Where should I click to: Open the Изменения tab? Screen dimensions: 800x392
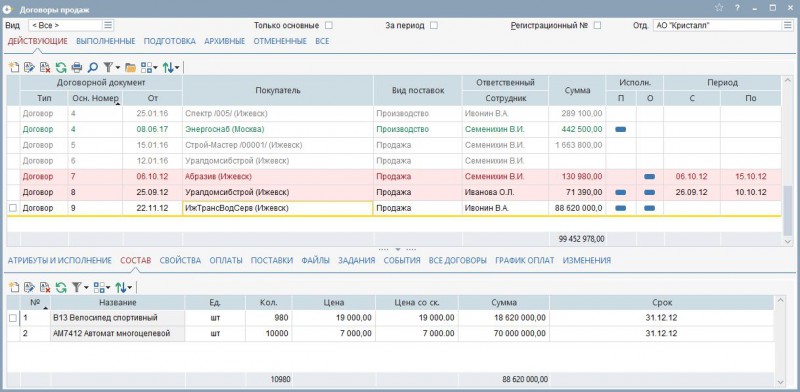(587, 260)
